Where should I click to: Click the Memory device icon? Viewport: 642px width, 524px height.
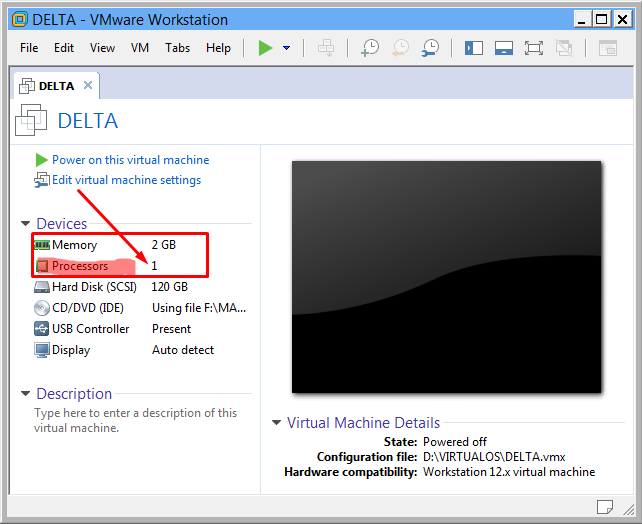coord(42,245)
